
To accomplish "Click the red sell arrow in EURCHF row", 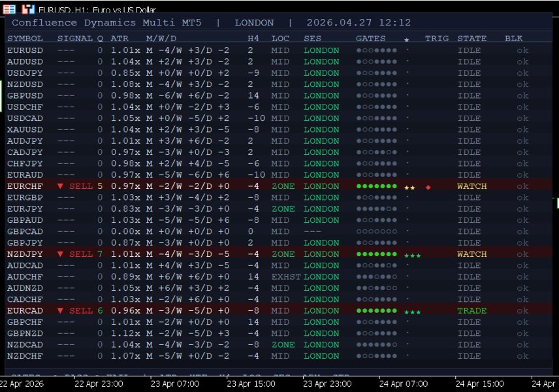I will [x=60, y=186].
